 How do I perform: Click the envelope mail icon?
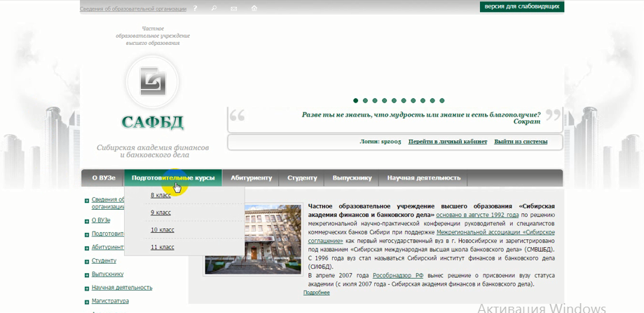pos(234,8)
